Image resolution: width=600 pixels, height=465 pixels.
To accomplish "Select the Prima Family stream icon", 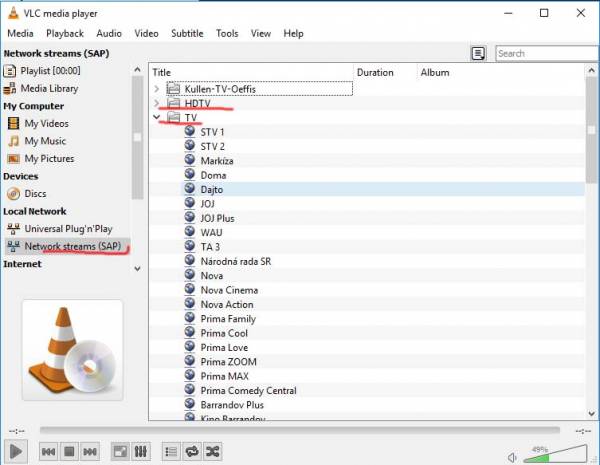I will [190, 318].
